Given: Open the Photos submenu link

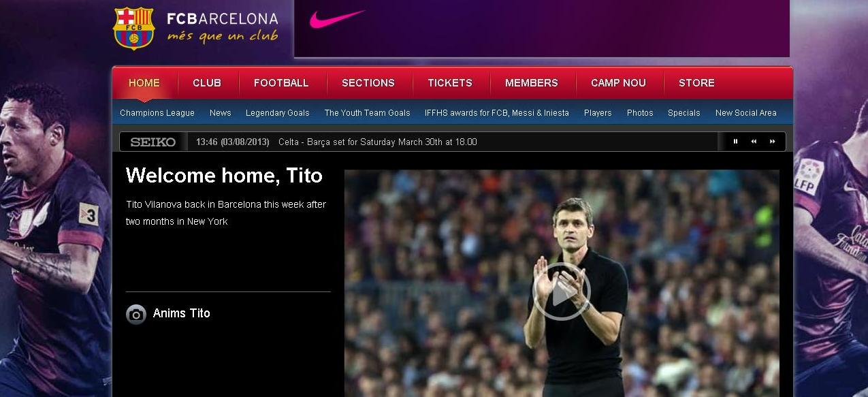Looking at the screenshot, I should [640, 113].
